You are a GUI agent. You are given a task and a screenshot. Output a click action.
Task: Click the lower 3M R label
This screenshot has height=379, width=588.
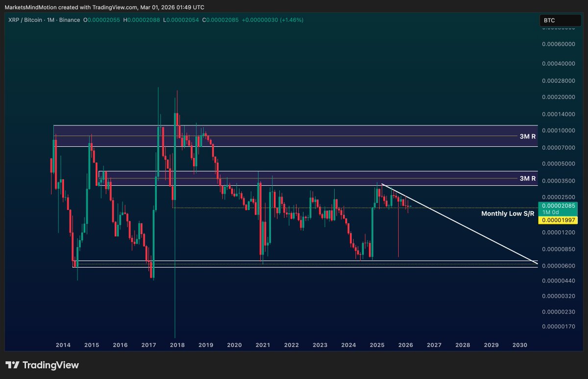pyautogui.click(x=528, y=178)
